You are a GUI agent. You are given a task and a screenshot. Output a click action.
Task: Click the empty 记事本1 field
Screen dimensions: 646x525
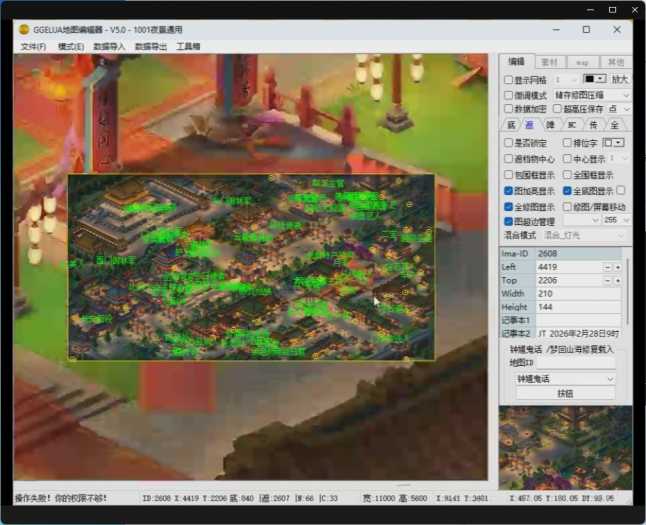[578, 320]
